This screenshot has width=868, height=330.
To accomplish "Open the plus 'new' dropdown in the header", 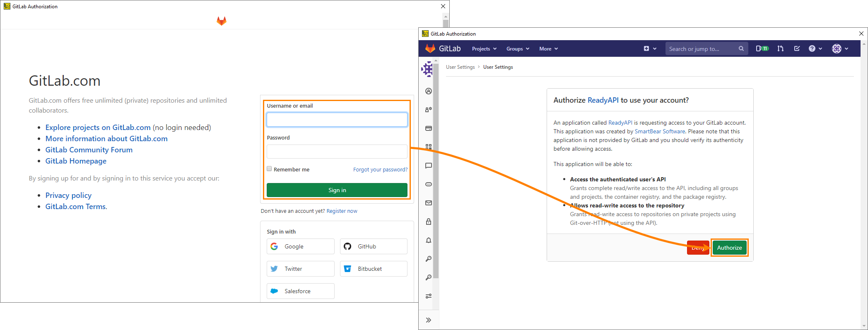I will pyautogui.click(x=650, y=48).
